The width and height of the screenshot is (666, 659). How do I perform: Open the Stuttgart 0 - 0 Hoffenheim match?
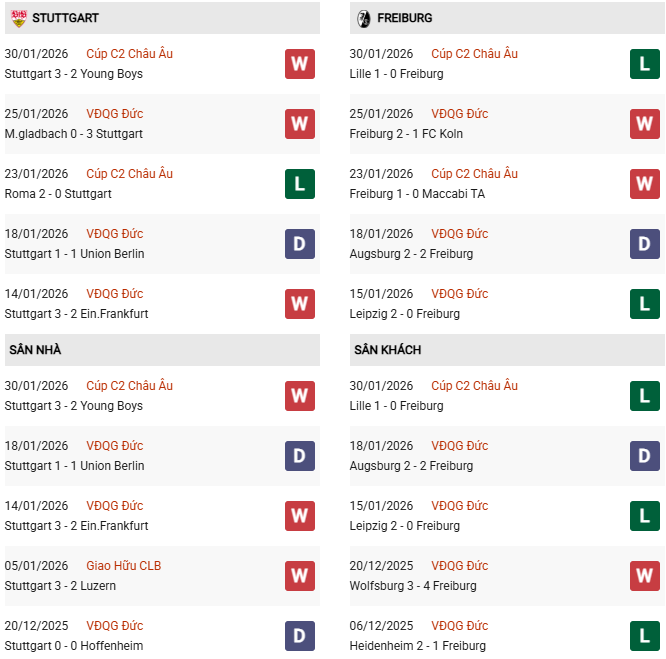[73, 646]
